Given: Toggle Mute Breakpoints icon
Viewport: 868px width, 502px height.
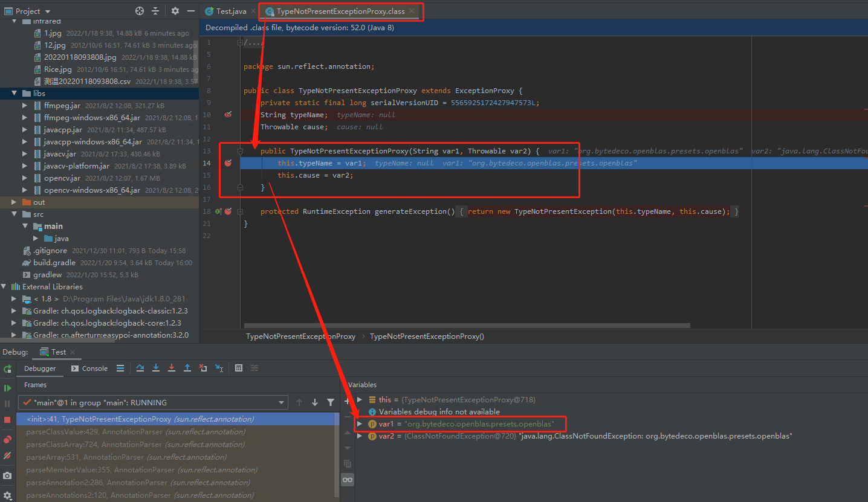Looking at the screenshot, I should pos(7,455).
